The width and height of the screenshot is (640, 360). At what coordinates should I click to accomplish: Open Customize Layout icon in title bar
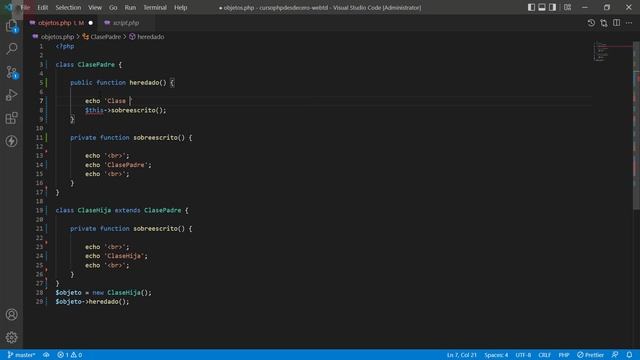(x=567, y=7)
